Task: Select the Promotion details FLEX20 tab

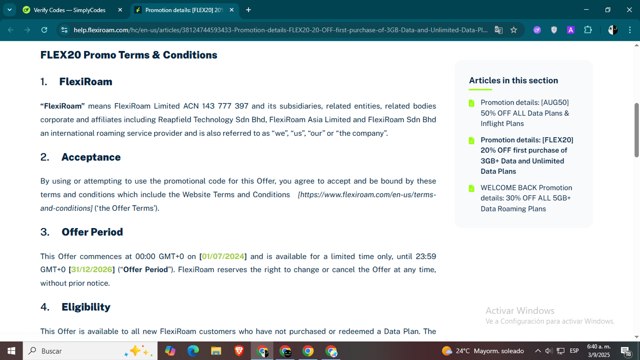Action: [183, 10]
